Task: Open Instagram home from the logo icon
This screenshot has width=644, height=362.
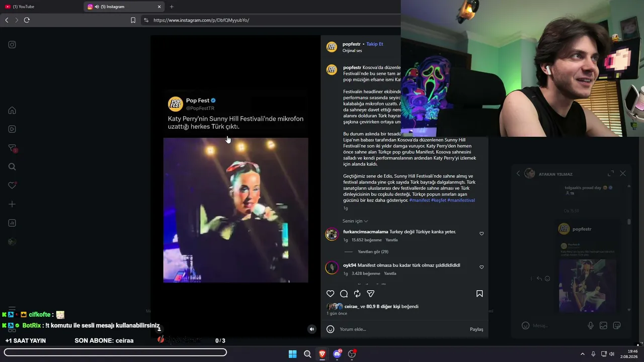Action: (x=12, y=45)
